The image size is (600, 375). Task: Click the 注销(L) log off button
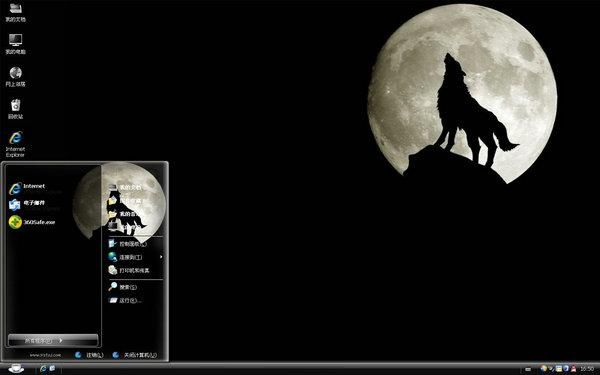click(89, 355)
